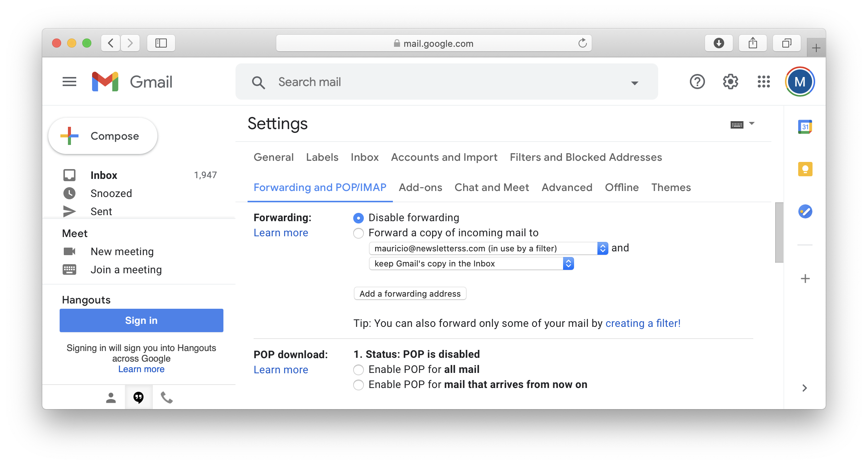Click Learn more under Hangouts
868x465 pixels.
pos(142,369)
